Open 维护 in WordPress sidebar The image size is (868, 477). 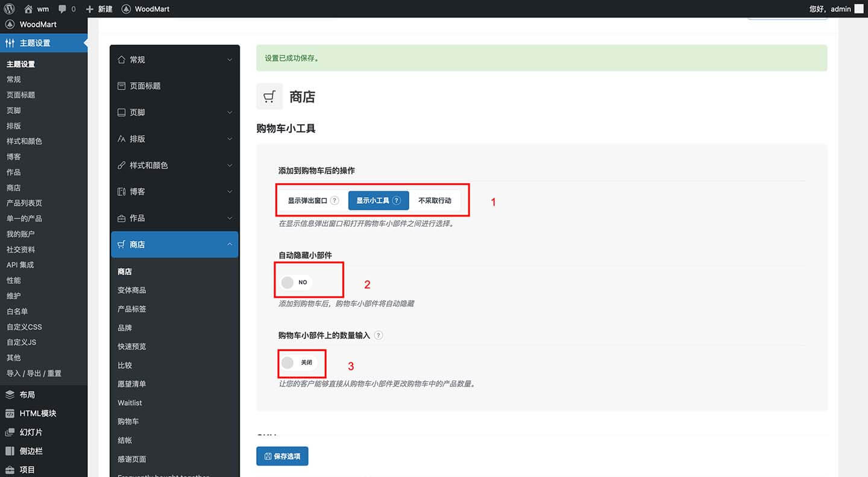pos(13,296)
